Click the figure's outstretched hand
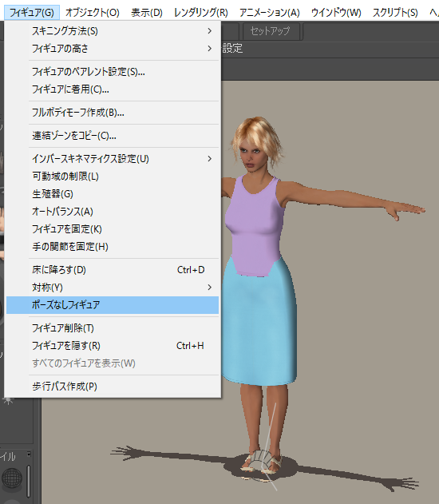Screen dimensions: 439x504 (x=406, y=209)
